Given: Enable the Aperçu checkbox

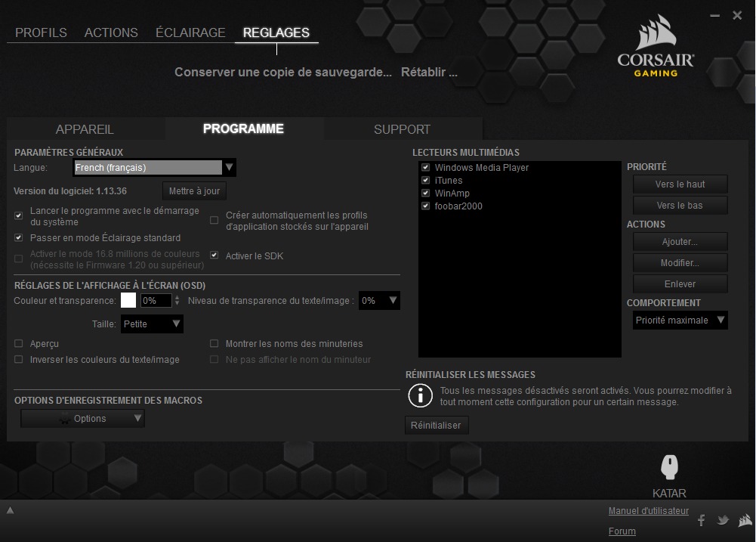Looking at the screenshot, I should point(19,344).
